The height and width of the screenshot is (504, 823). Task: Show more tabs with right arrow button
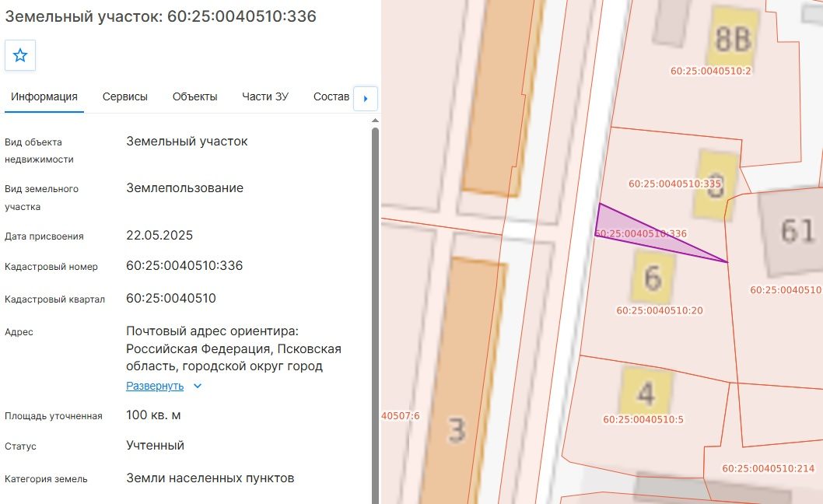[366, 98]
